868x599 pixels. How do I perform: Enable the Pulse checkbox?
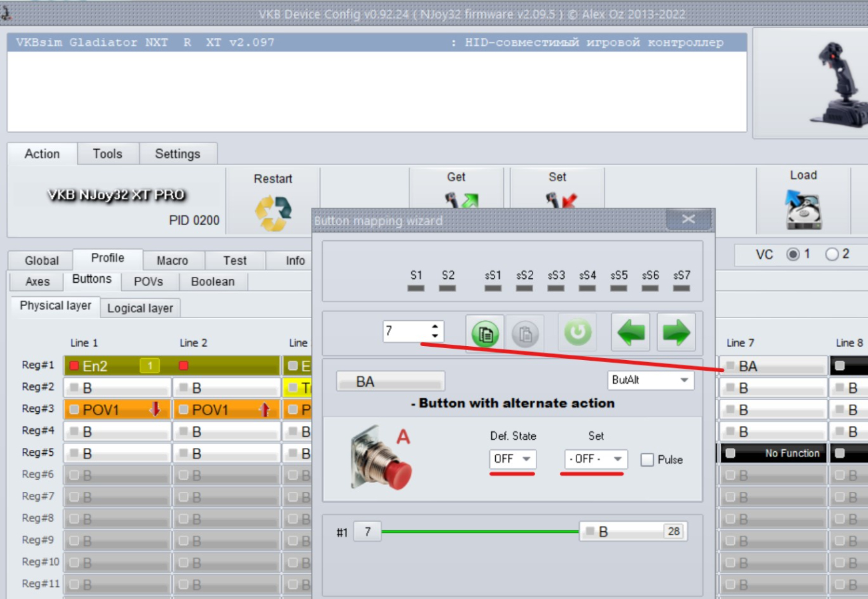[647, 460]
